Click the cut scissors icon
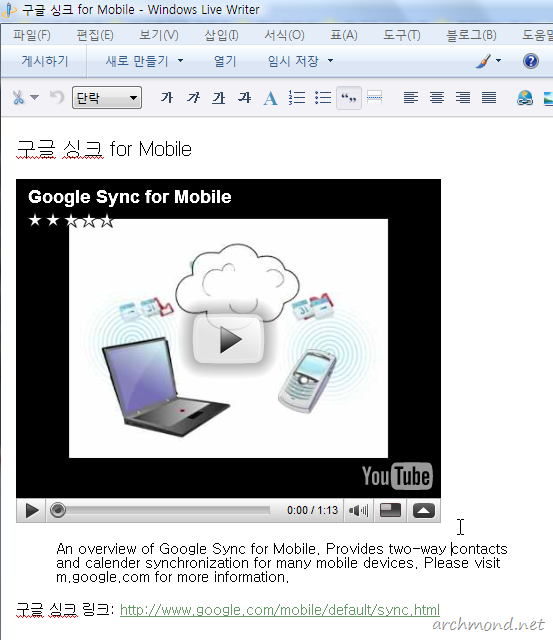The width and height of the screenshot is (553, 640). pos(18,98)
